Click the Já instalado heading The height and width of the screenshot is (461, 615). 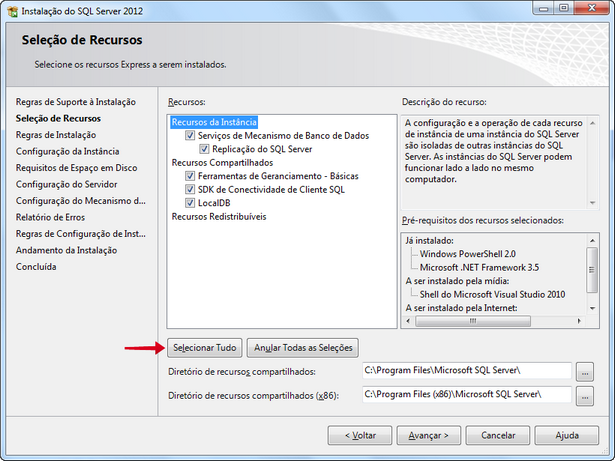point(429,241)
